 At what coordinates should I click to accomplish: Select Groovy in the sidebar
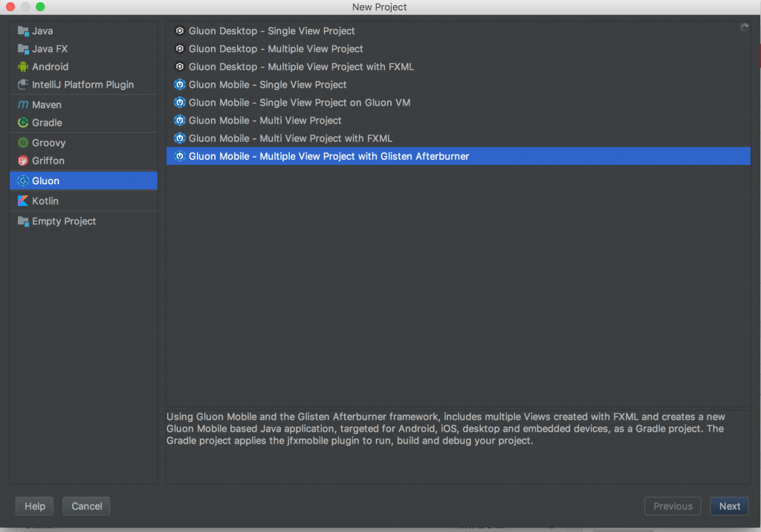[48, 143]
